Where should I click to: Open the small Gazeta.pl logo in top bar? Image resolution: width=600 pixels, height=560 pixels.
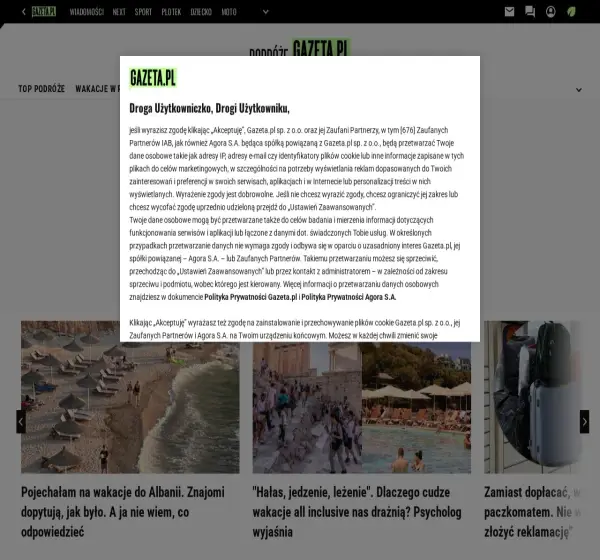44,12
